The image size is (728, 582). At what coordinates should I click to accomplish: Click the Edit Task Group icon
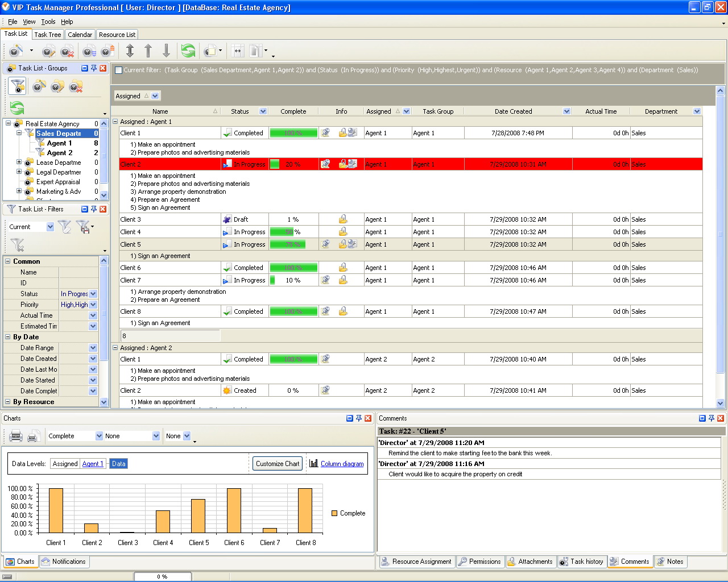pyautogui.click(x=57, y=86)
